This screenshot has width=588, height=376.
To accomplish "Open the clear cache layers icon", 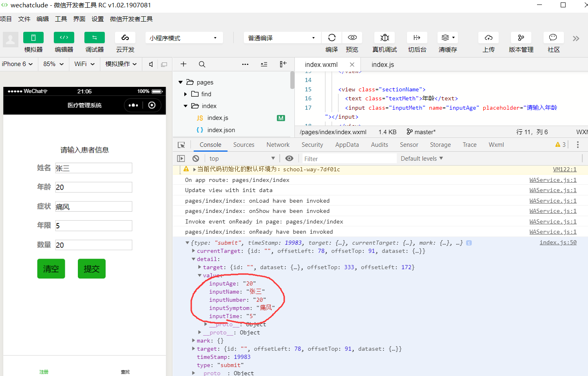I will tap(448, 38).
